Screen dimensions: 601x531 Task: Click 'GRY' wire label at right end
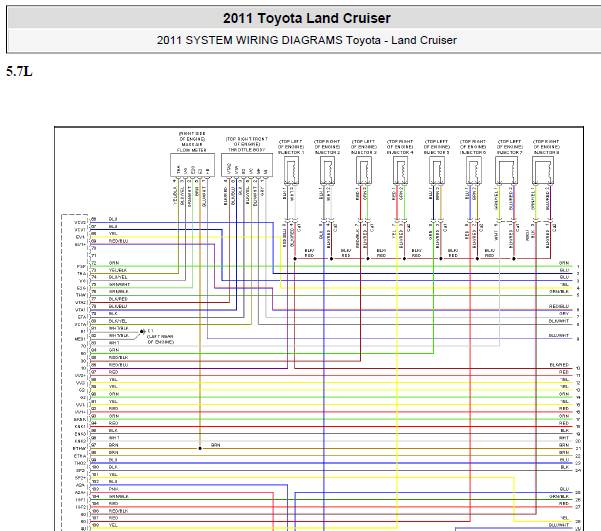click(x=564, y=314)
